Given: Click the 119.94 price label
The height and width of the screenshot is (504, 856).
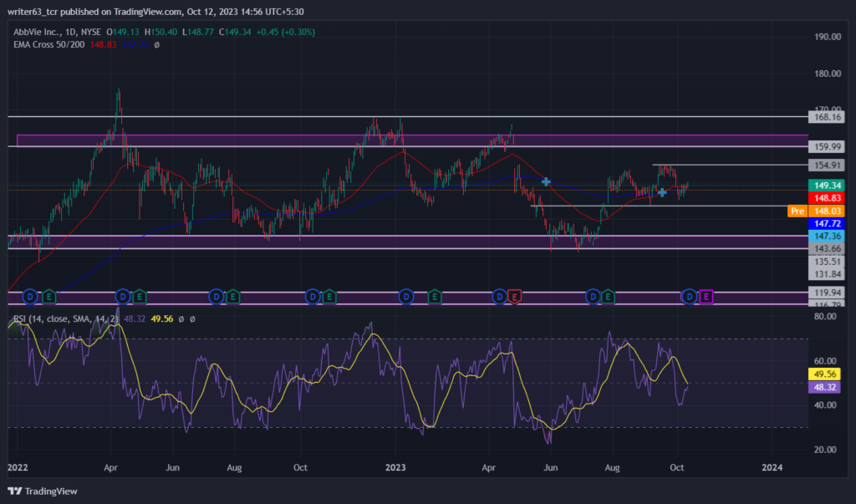Looking at the screenshot, I should click(x=827, y=293).
